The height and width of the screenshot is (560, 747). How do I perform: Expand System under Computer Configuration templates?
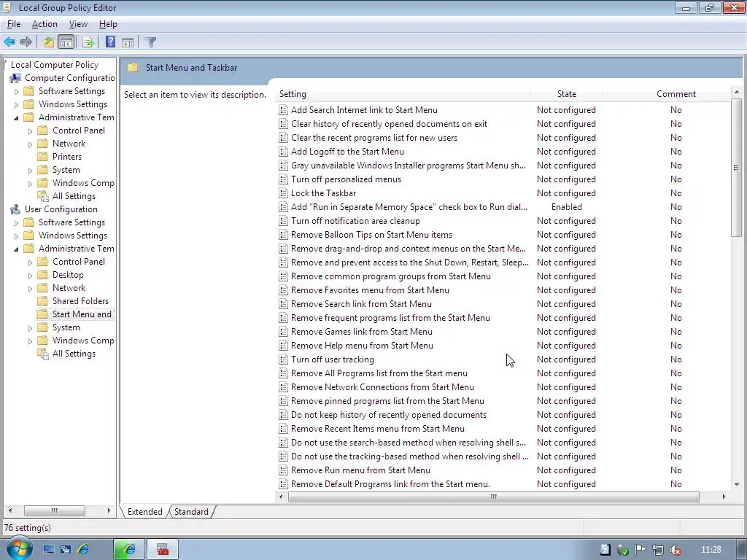tap(30, 171)
